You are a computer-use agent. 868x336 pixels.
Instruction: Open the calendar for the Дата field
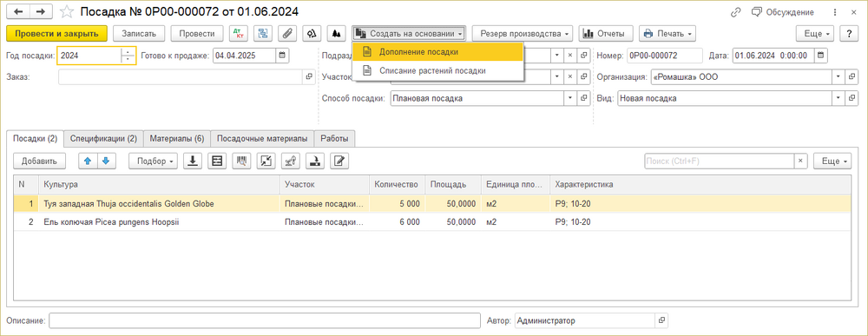821,56
